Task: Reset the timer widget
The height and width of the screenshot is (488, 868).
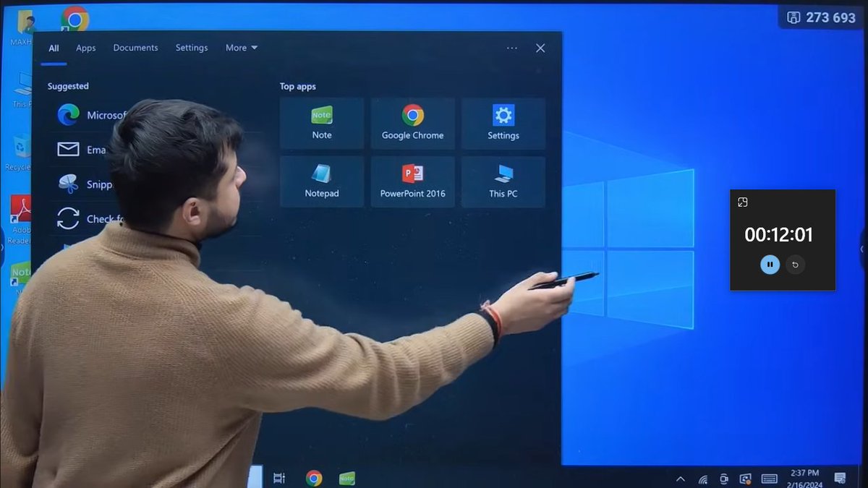Action: pyautogui.click(x=795, y=265)
